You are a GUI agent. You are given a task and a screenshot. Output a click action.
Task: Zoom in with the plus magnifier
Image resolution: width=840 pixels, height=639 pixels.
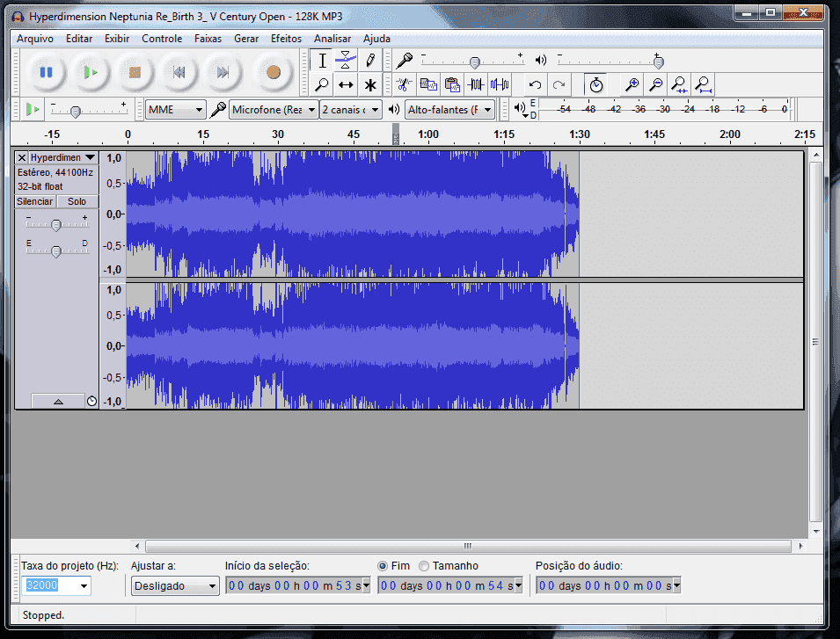632,84
